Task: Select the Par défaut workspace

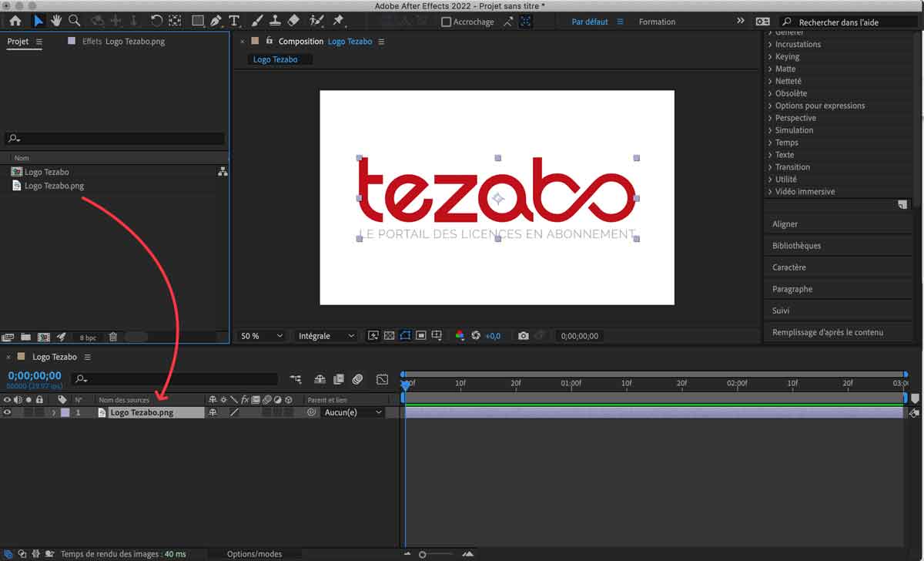Action: click(x=590, y=22)
